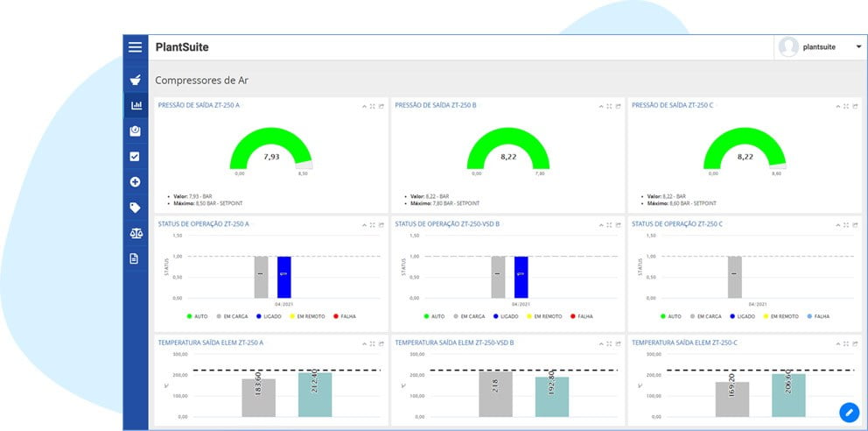Click the Status de Operação ZT-250-VSD B title
868x431 pixels.
[447, 223]
